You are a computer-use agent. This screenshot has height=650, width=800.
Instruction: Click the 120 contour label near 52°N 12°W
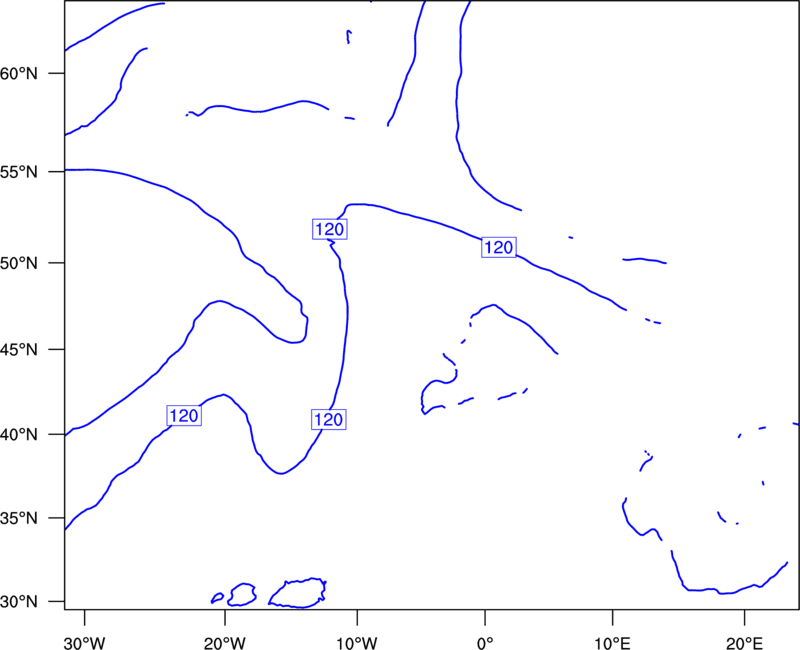coord(330,229)
